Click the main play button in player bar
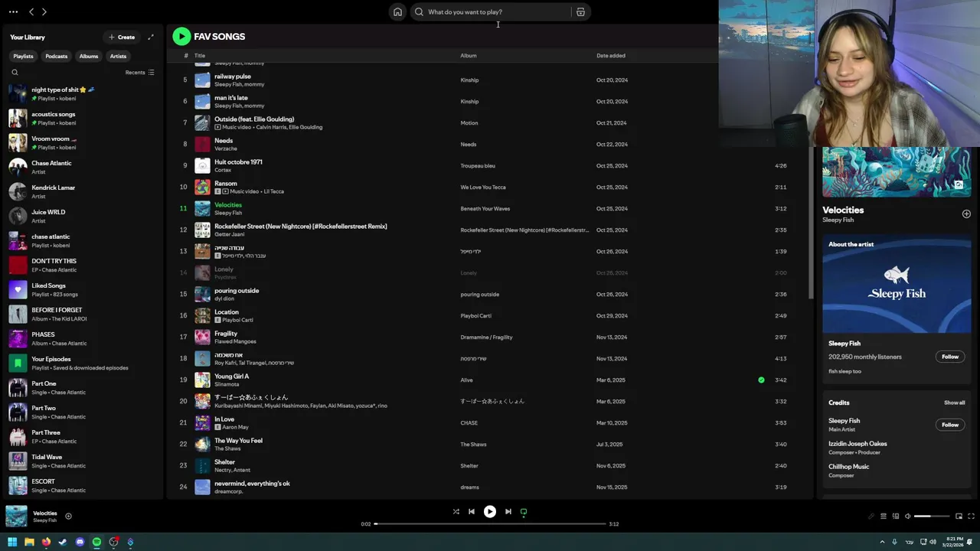 point(490,511)
